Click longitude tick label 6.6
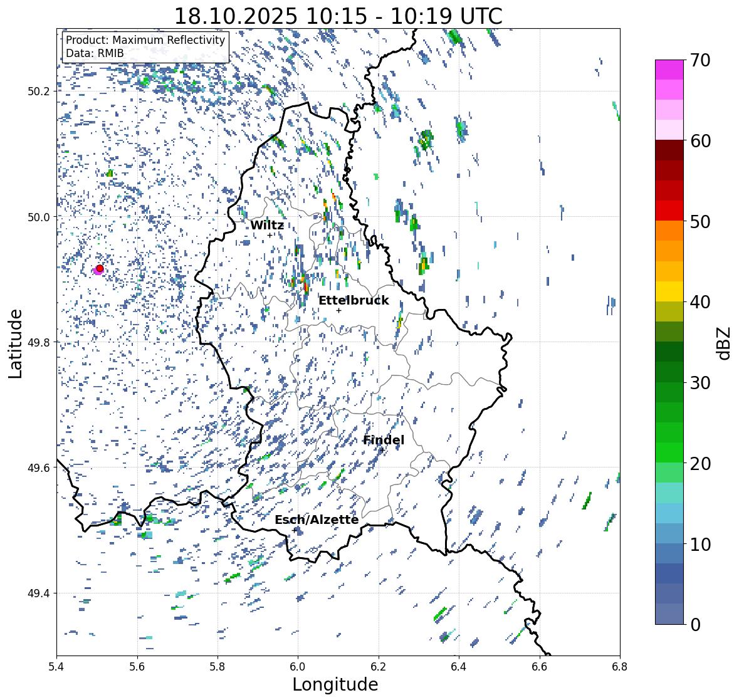The image size is (739, 700). (x=539, y=667)
